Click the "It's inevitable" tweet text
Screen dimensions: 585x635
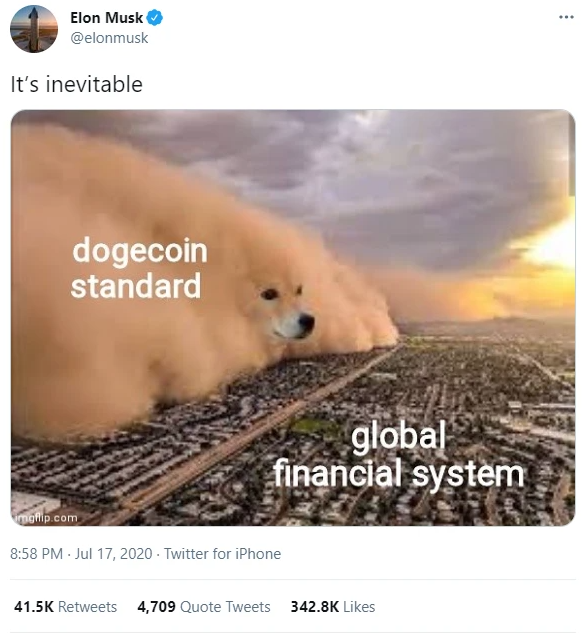coord(77,85)
